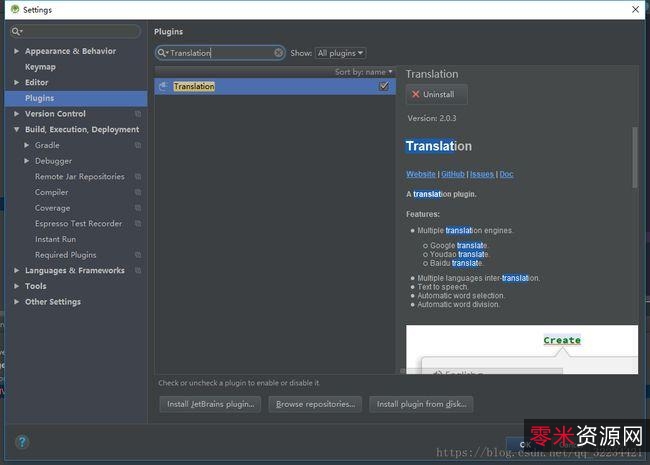The image size is (650, 465).
Task: Click Browse repositories button
Action: tap(316, 404)
